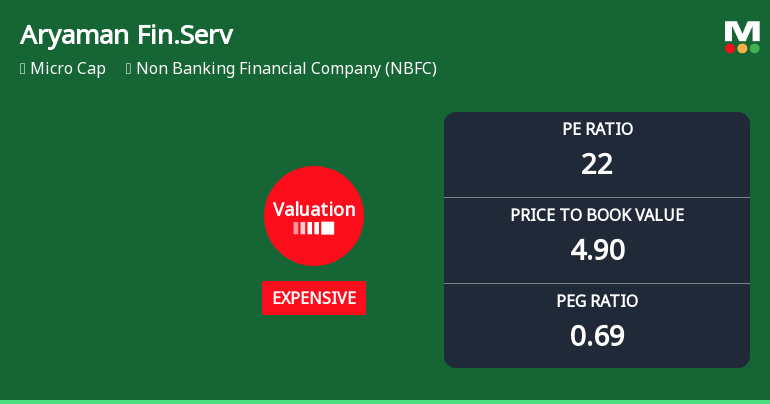Click the MarketsMojo M logo
Viewport: 770px width, 404px height.
point(741,30)
